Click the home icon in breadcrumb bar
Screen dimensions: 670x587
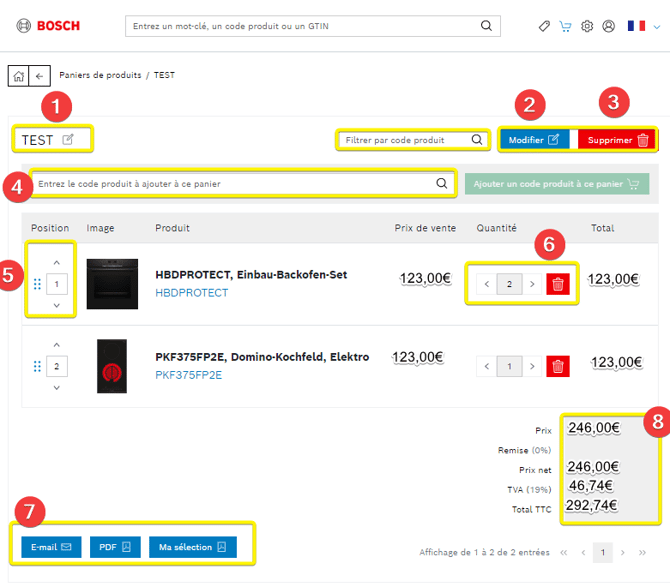[x=18, y=76]
